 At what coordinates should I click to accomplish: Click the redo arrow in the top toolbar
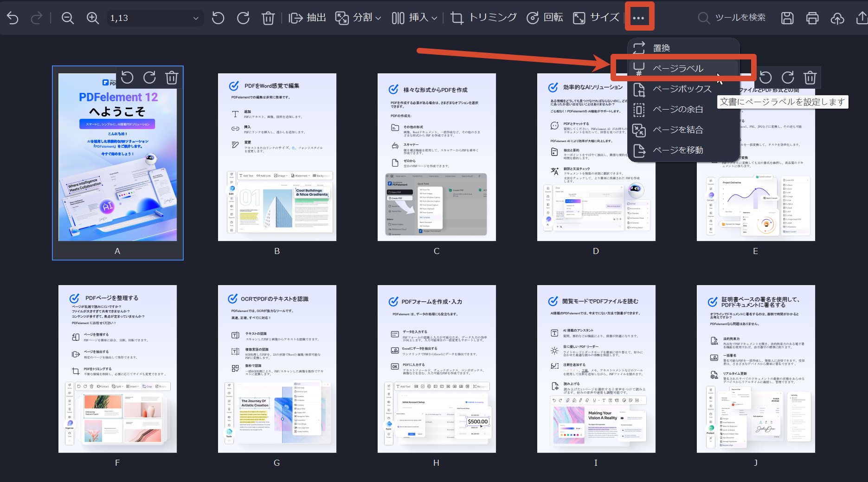coord(36,18)
